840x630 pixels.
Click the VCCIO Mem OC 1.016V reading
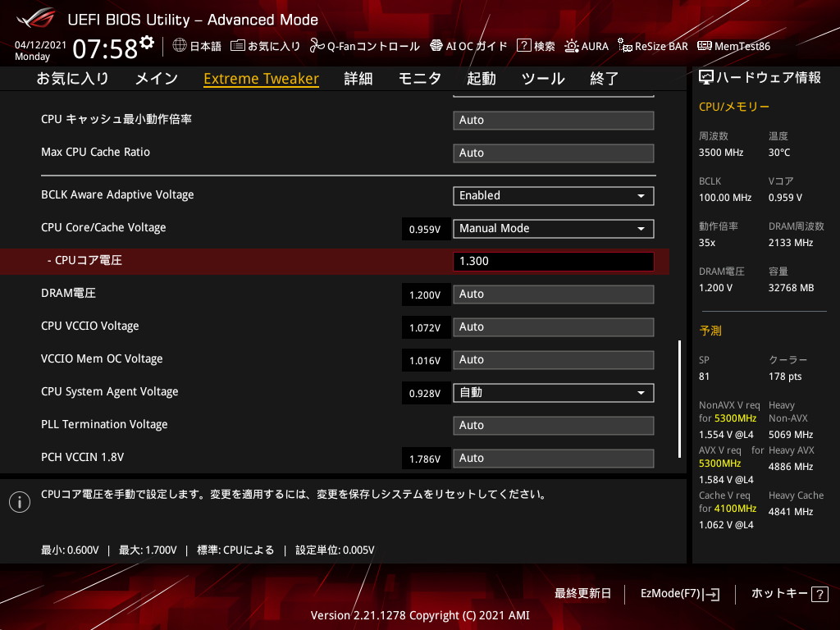[x=425, y=361]
